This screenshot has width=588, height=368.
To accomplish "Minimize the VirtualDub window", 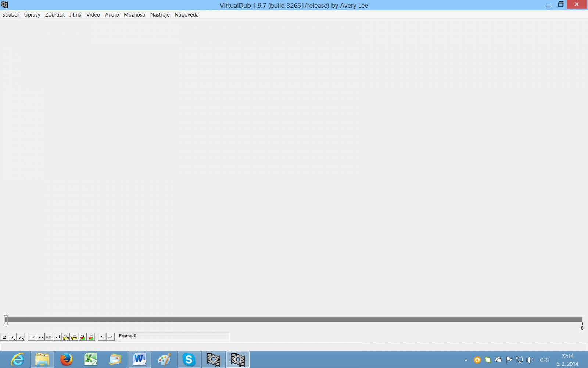I will pyautogui.click(x=549, y=5).
